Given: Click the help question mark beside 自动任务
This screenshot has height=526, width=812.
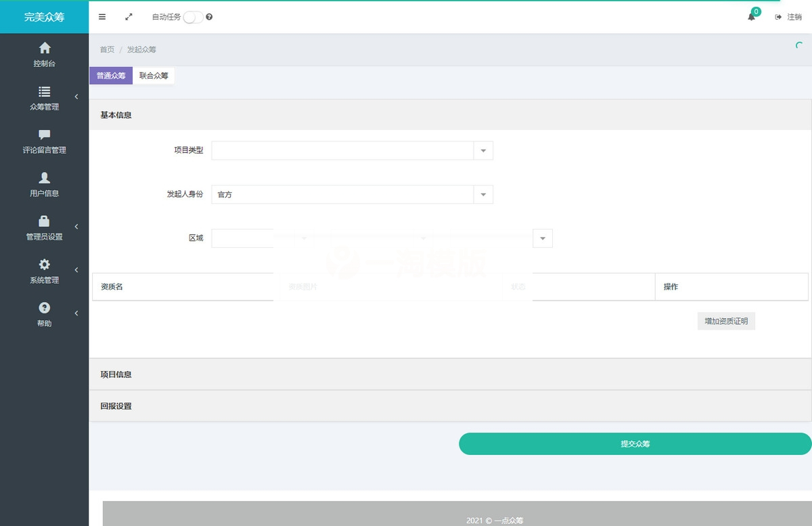Looking at the screenshot, I should click(x=210, y=17).
